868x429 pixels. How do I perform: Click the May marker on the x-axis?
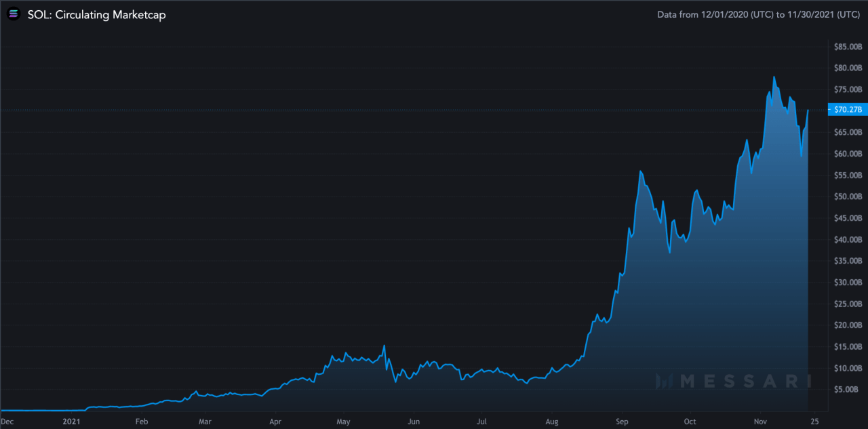342,421
